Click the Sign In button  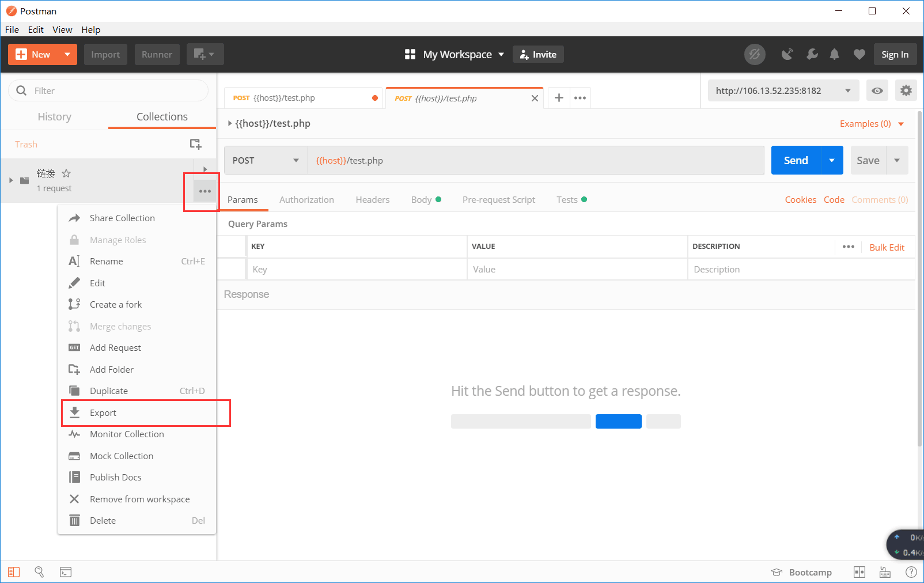895,54
